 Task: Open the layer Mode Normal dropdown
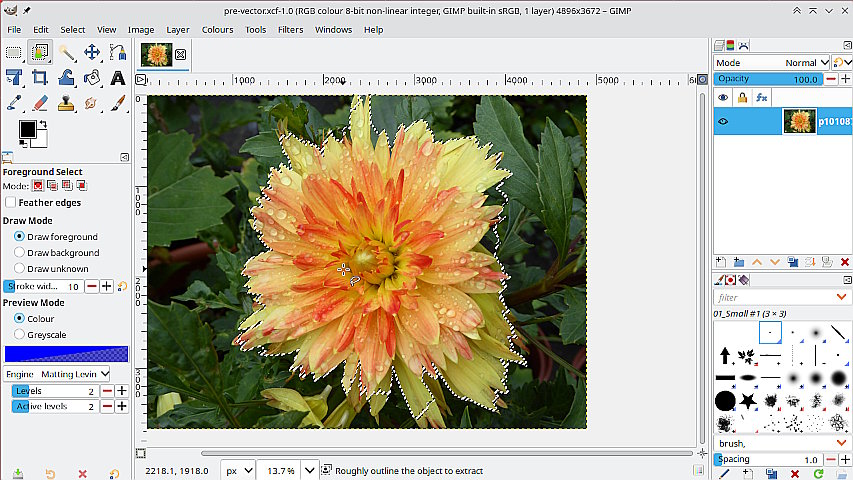click(800, 63)
